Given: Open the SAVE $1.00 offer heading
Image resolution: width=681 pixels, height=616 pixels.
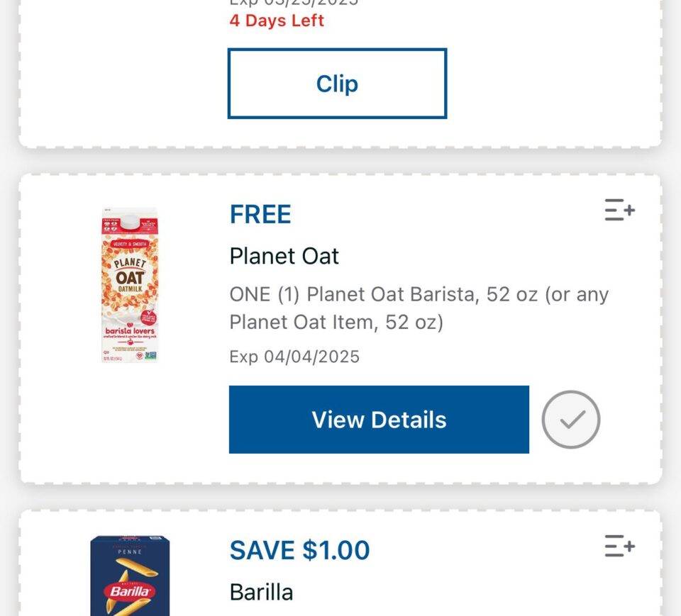Looking at the screenshot, I should (x=299, y=550).
